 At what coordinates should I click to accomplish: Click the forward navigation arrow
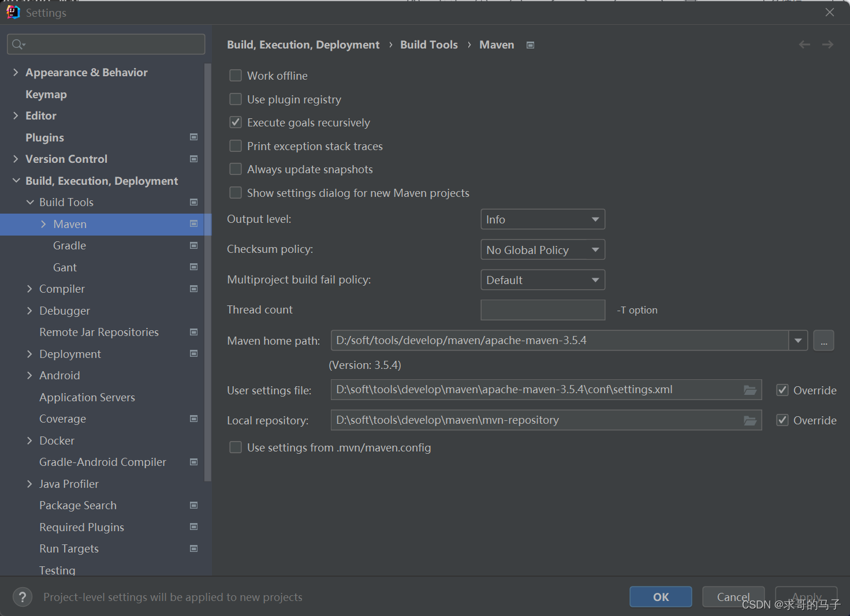coord(827,44)
